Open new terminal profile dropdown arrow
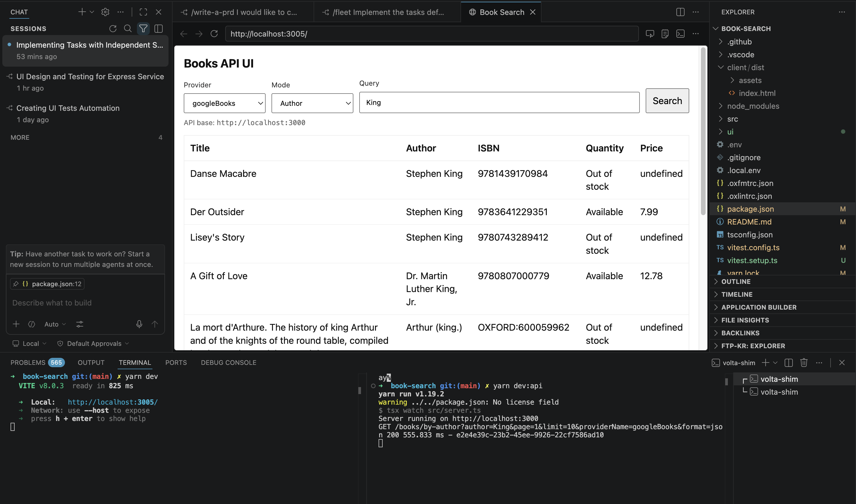 tap(775, 363)
